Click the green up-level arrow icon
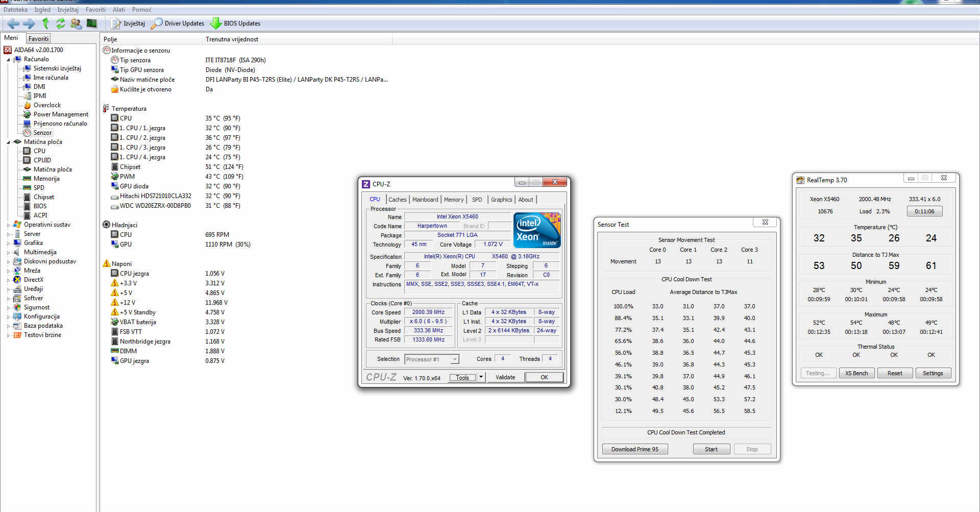This screenshot has height=512, width=980. [45, 23]
